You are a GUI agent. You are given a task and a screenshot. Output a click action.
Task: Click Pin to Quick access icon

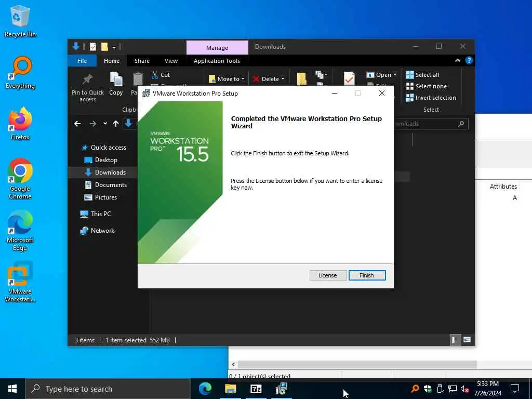87,87
